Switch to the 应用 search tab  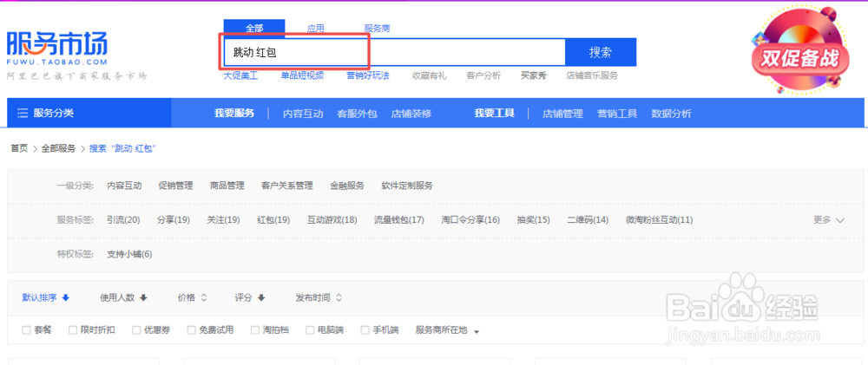[316, 29]
